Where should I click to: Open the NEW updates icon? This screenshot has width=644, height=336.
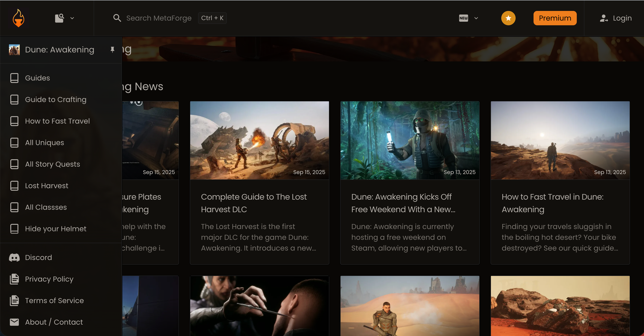[463, 18]
